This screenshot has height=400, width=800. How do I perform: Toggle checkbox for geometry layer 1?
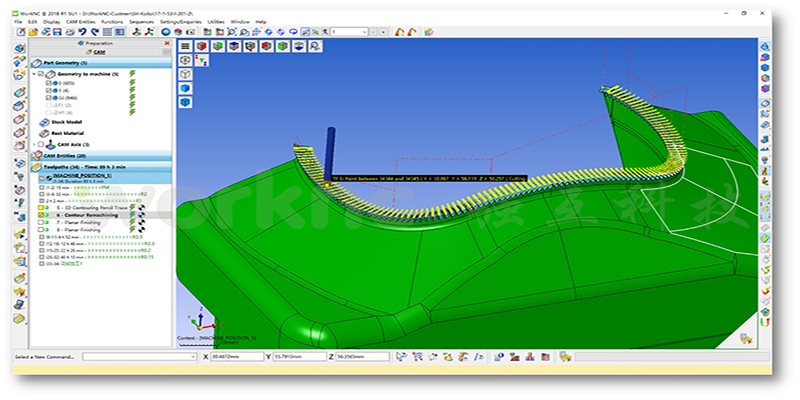click(x=48, y=90)
